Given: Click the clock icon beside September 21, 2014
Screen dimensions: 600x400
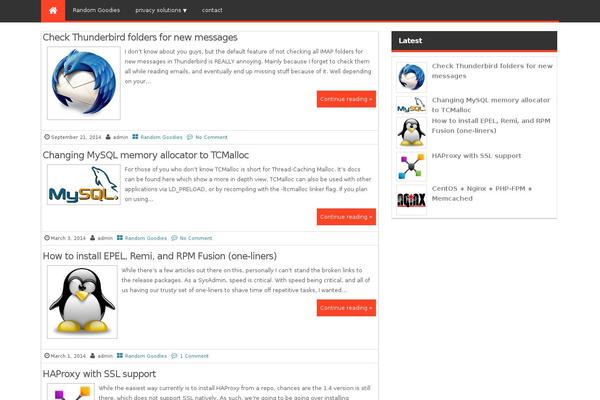Looking at the screenshot, I should 47,137.
